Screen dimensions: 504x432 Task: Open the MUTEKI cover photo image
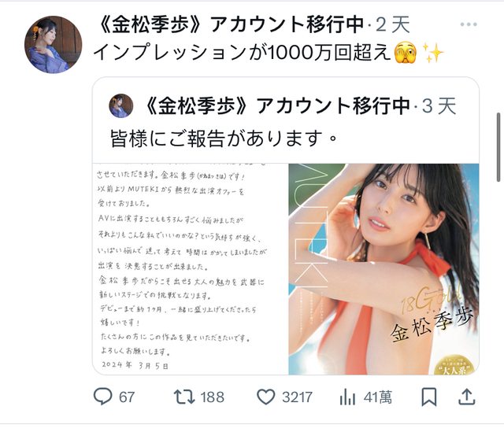tap(384, 269)
